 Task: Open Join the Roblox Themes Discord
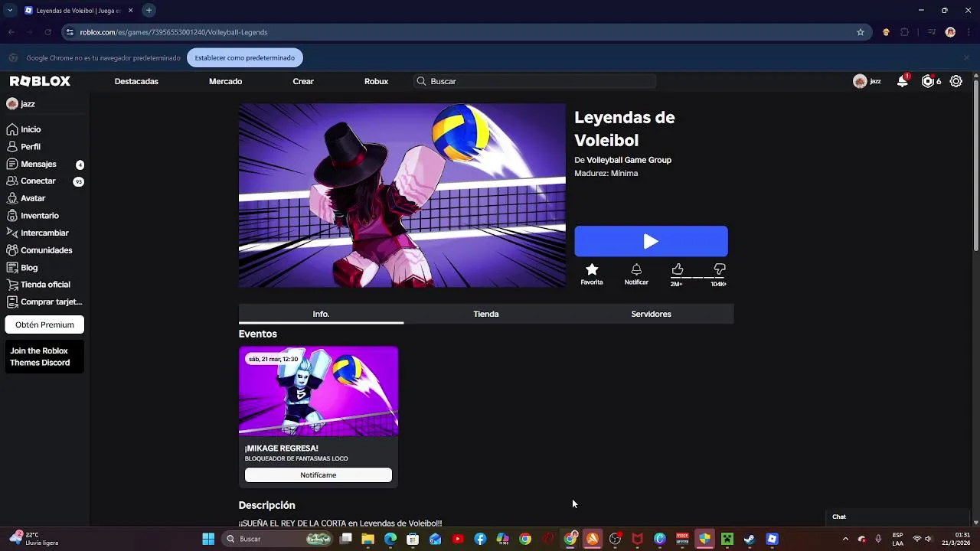(x=44, y=357)
